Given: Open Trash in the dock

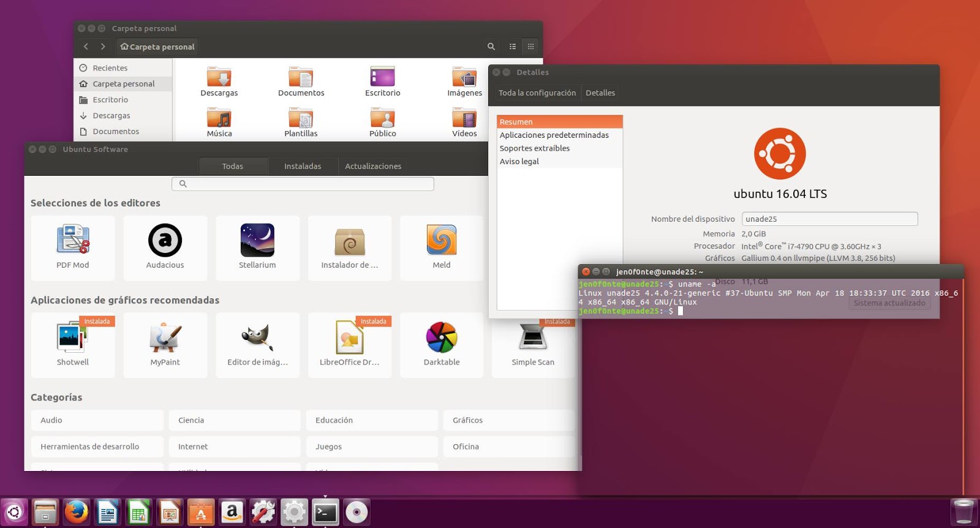Looking at the screenshot, I should [963, 512].
